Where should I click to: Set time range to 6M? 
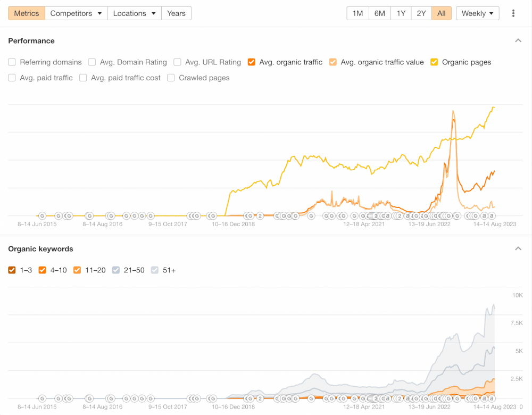379,13
